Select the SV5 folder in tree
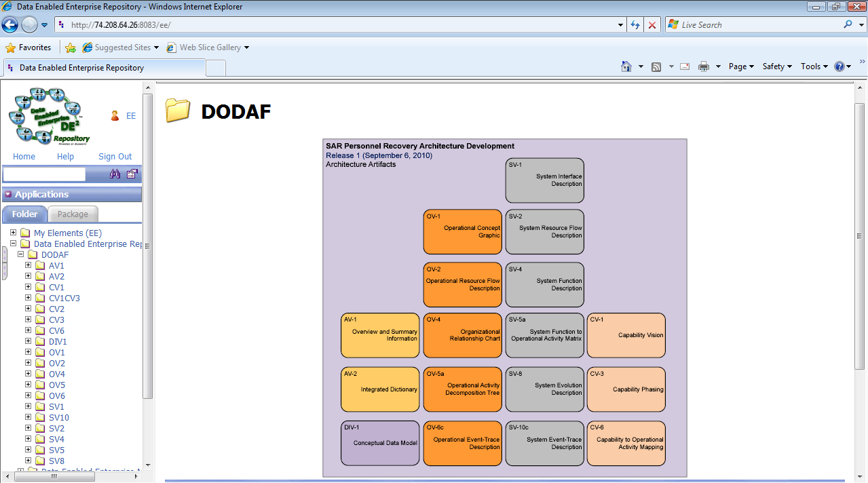868x483 pixels. (57, 450)
